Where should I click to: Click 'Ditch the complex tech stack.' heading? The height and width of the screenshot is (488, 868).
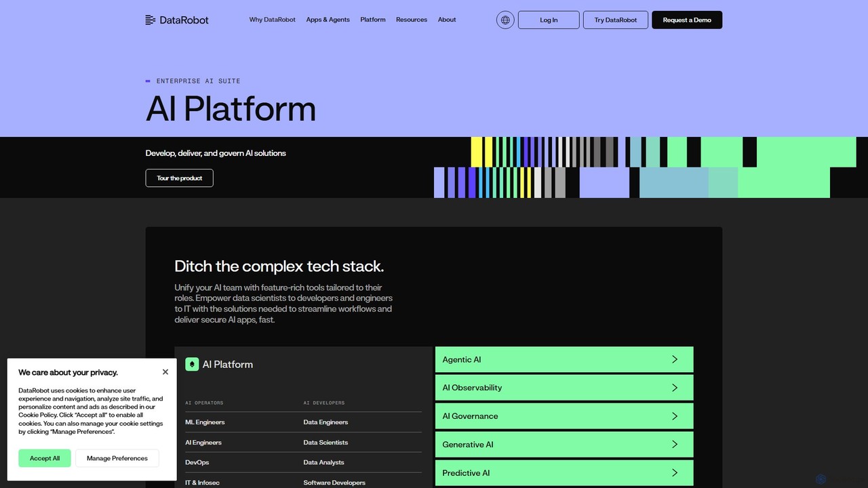(279, 266)
